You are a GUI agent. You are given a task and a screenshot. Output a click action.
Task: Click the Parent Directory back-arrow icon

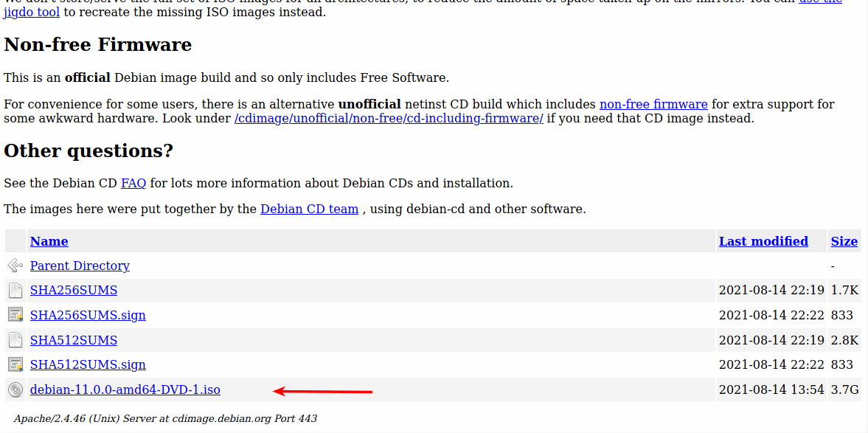point(15,266)
